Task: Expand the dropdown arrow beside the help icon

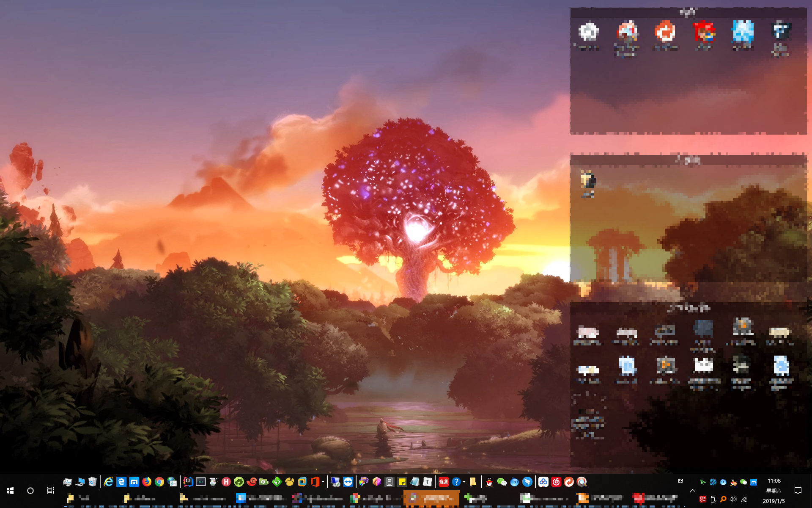Action: (x=464, y=482)
